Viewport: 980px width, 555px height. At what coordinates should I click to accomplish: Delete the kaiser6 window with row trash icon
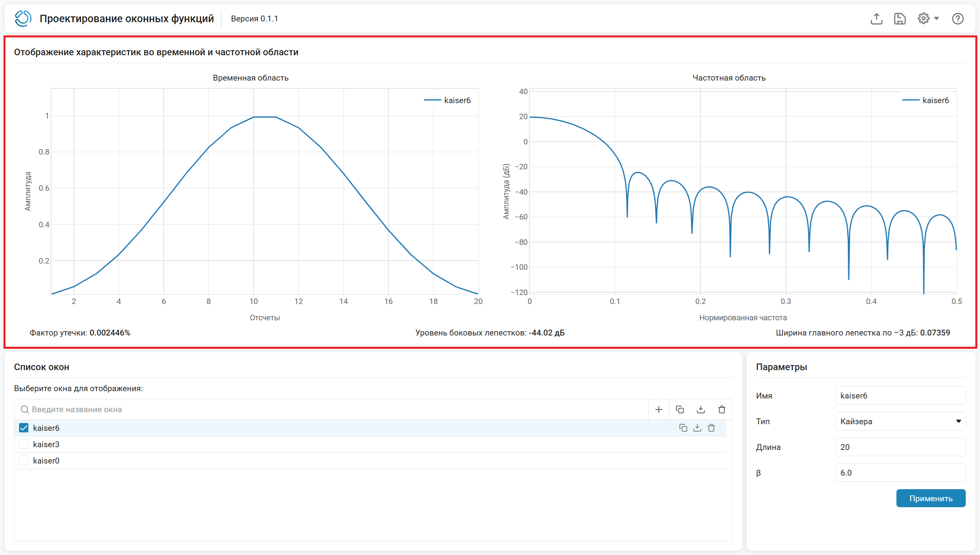tap(711, 428)
